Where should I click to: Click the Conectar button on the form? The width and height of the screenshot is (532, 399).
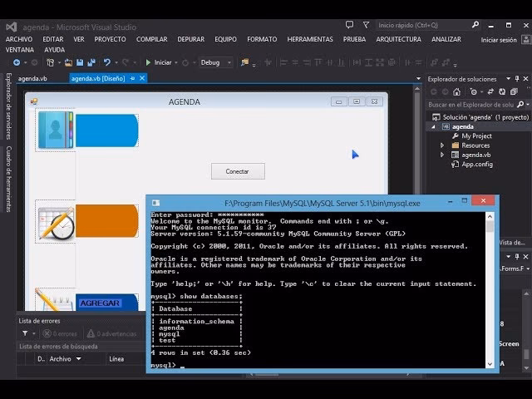tap(238, 171)
